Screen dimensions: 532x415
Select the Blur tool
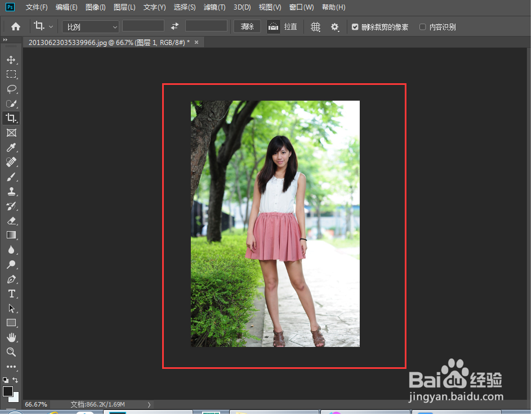(x=11, y=250)
